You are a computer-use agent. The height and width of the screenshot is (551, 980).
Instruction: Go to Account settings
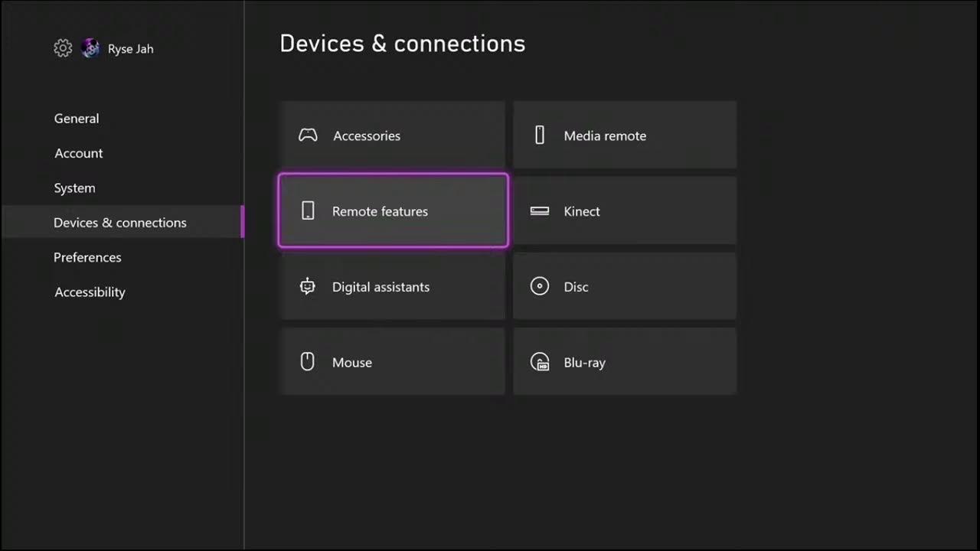(x=79, y=153)
